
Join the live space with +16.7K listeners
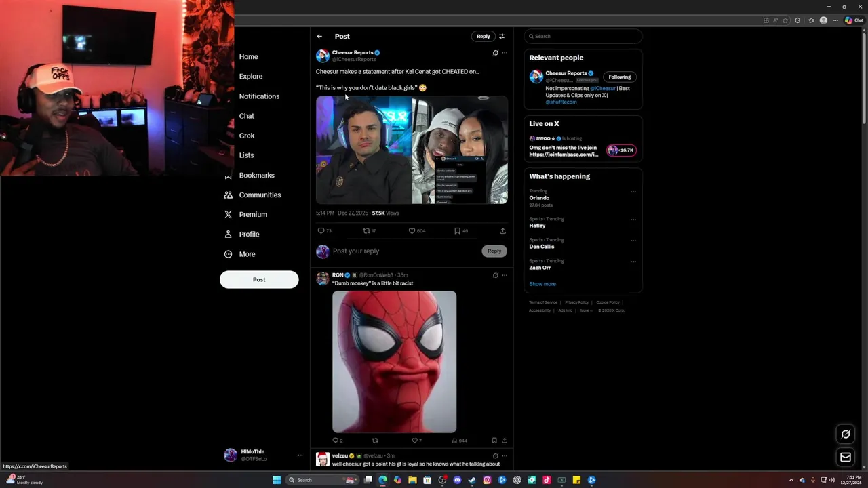click(621, 150)
